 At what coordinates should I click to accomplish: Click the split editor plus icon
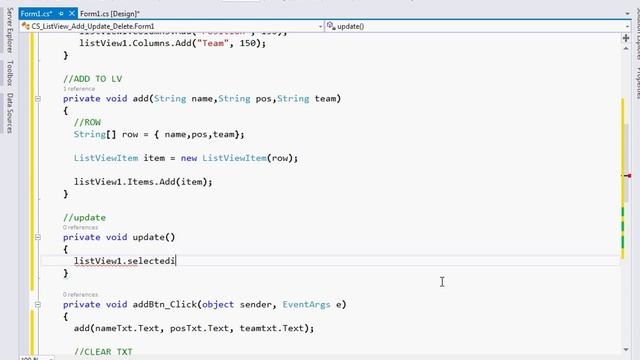(626, 38)
